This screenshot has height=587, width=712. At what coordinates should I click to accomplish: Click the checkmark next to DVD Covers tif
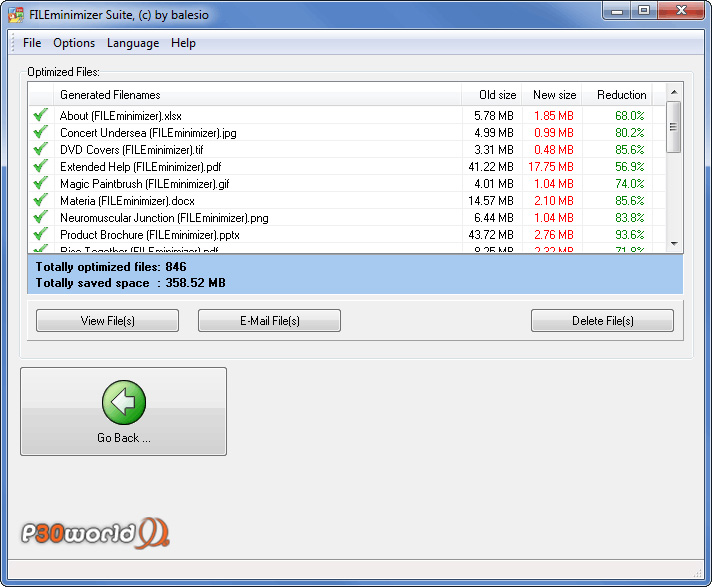[x=40, y=149]
